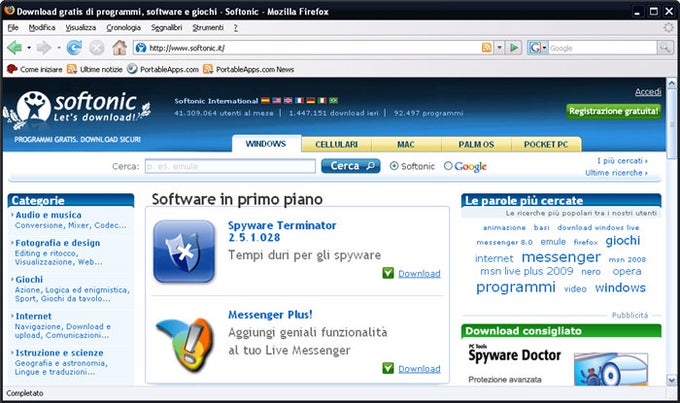Click the programmi tag in popular searches
This screenshot has width=680, height=403.
pos(516,287)
